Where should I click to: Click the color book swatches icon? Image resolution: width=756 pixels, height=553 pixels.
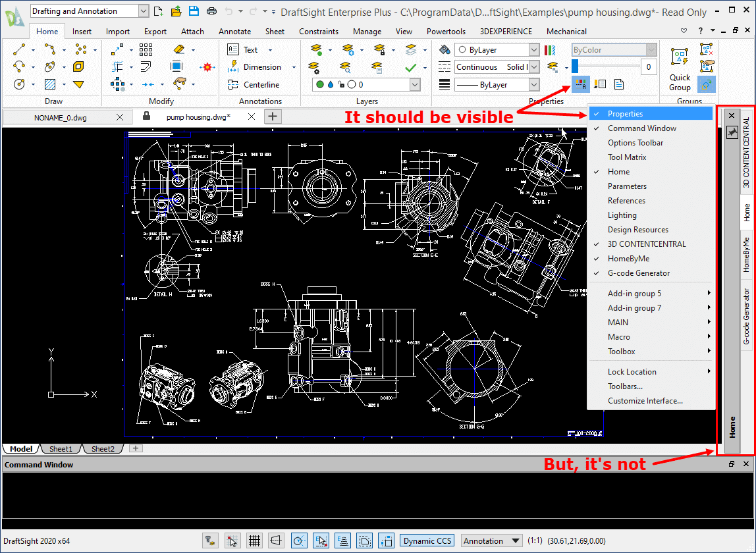point(550,49)
